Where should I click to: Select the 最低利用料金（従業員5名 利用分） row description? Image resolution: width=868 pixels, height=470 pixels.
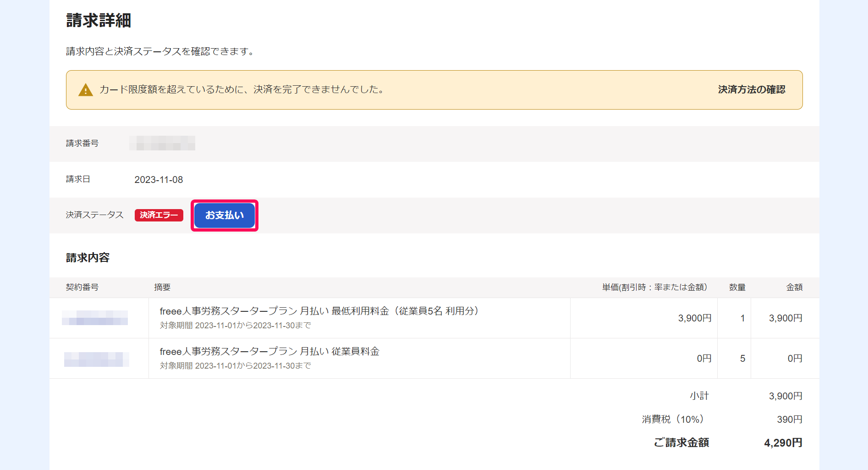click(x=319, y=311)
